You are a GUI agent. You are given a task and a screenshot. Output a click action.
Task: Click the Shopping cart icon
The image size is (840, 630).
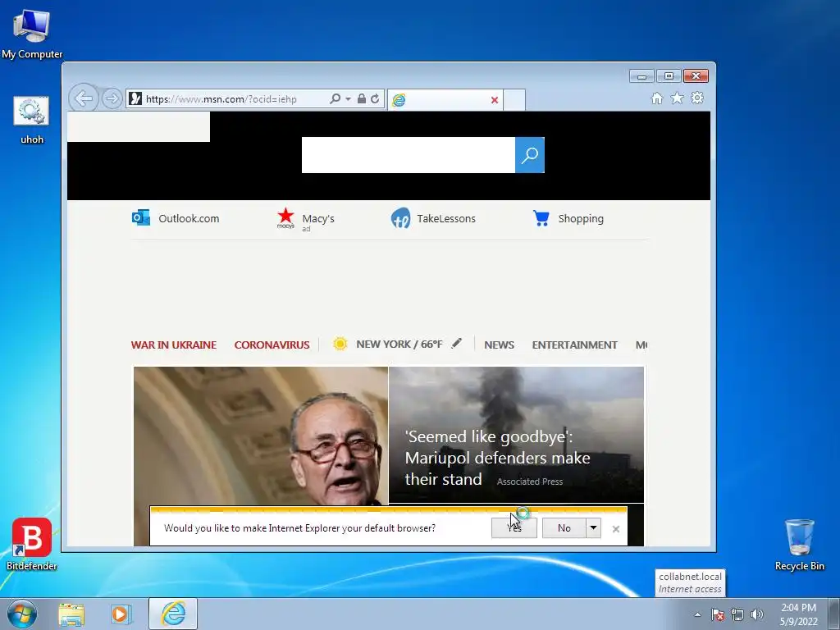point(541,218)
